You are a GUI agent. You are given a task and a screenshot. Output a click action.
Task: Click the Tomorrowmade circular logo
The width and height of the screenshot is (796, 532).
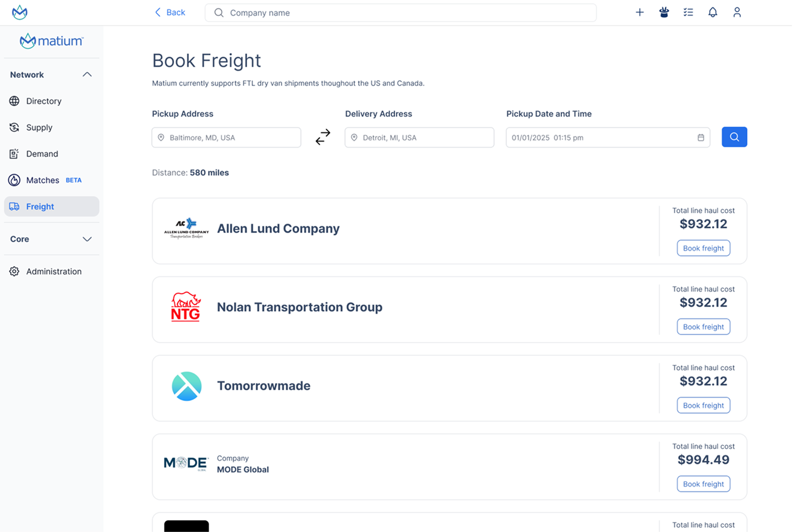click(x=187, y=386)
